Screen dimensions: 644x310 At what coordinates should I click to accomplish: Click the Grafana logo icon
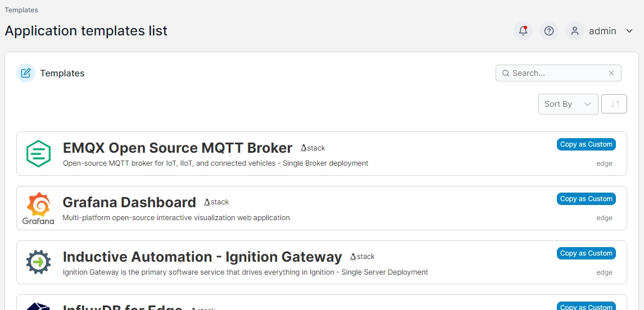pos(39,208)
